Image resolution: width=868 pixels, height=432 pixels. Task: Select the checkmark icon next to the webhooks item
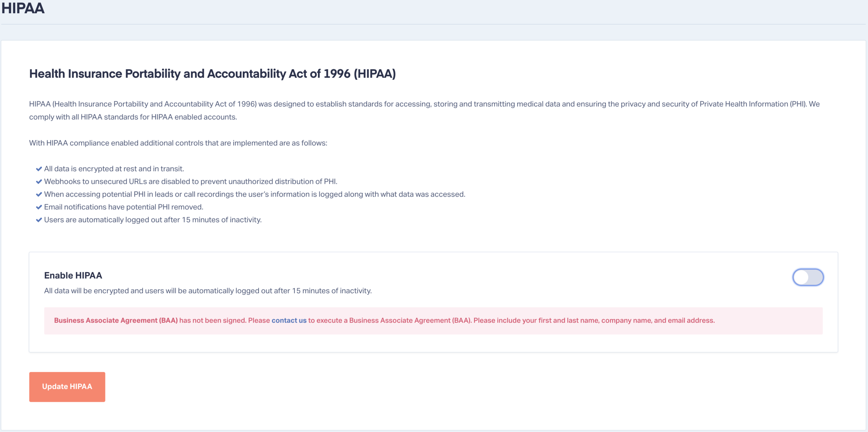click(38, 181)
